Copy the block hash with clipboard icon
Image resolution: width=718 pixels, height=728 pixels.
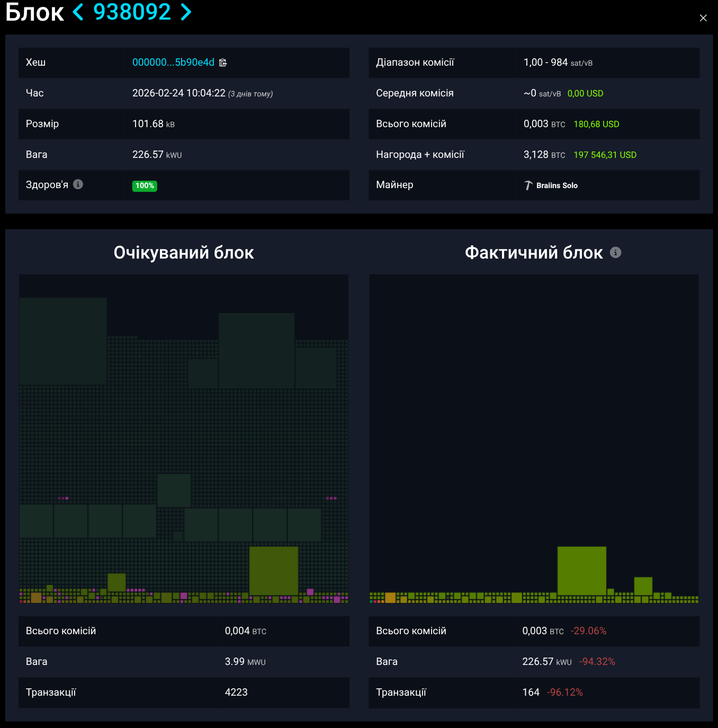point(223,63)
